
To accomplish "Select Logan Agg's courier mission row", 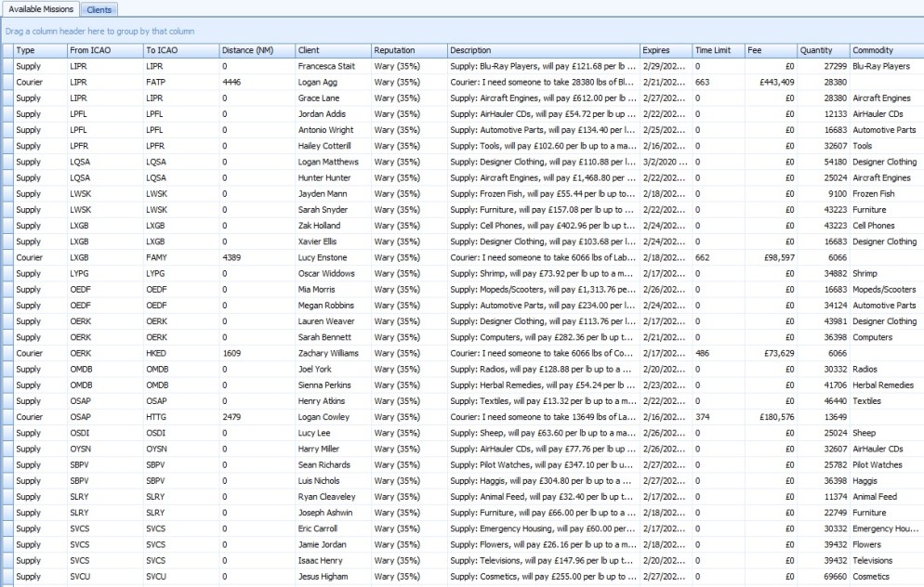I will tap(325, 83).
